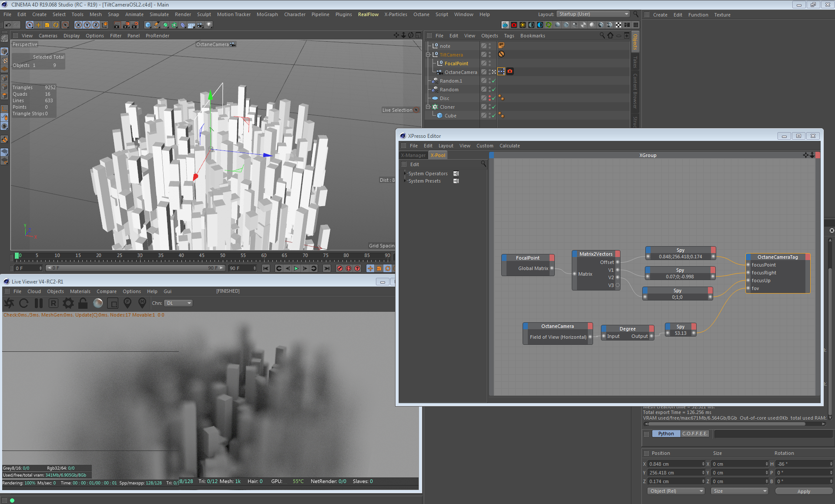
Task: Click the Camera object icon in the toolbar
Action: 200,25
